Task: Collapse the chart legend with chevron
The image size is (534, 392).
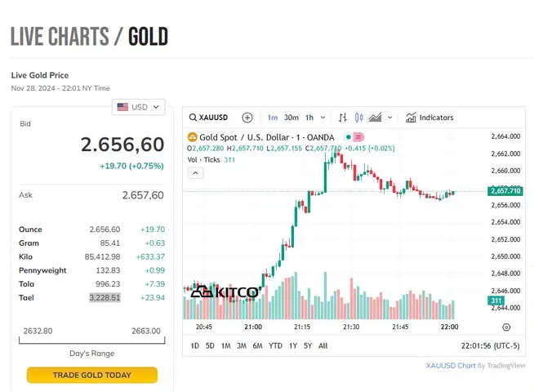Action: tap(195, 173)
